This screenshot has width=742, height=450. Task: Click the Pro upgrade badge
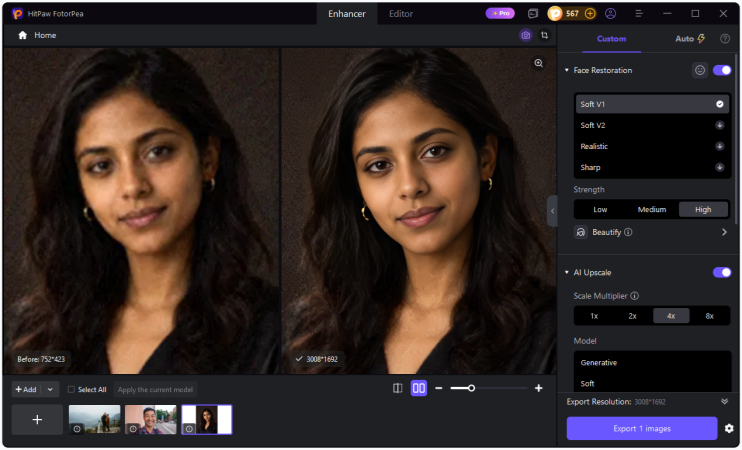point(500,13)
